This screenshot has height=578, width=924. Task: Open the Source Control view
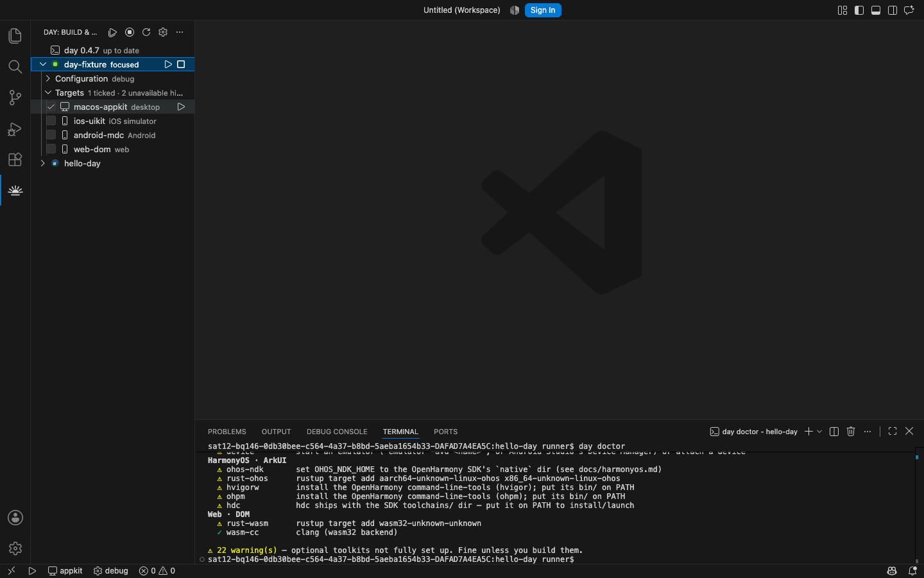tap(15, 98)
